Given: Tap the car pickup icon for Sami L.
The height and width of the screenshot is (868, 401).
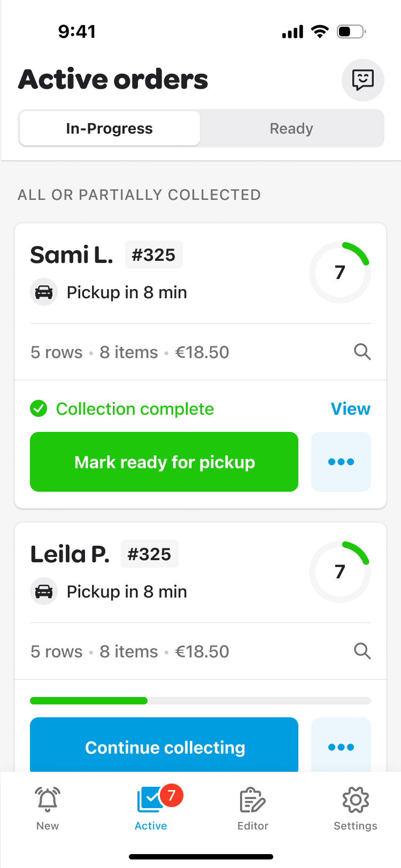Looking at the screenshot, I should coord(44,292).
